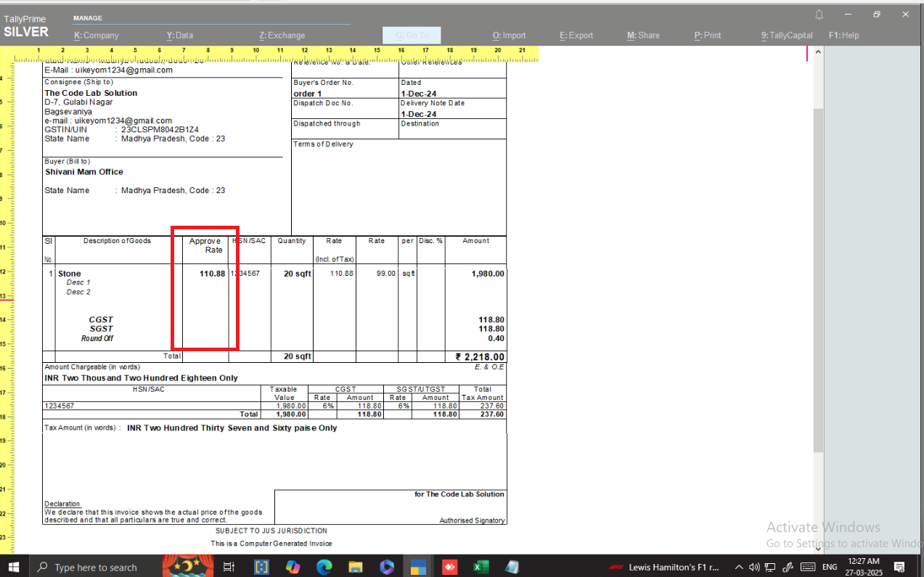This screenshot has width=924, height=577.
Task: Click the Windows Start button
Action: [x=14, y=566]
